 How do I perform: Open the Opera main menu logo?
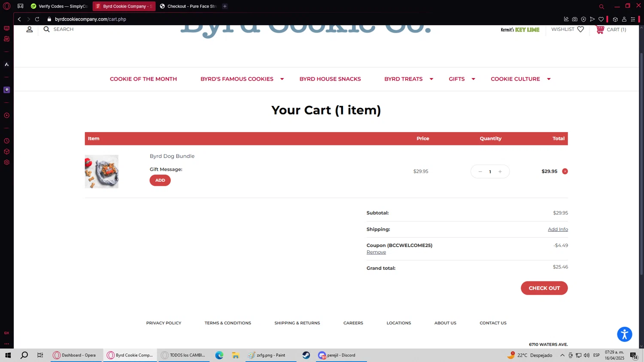click(6, 6)
